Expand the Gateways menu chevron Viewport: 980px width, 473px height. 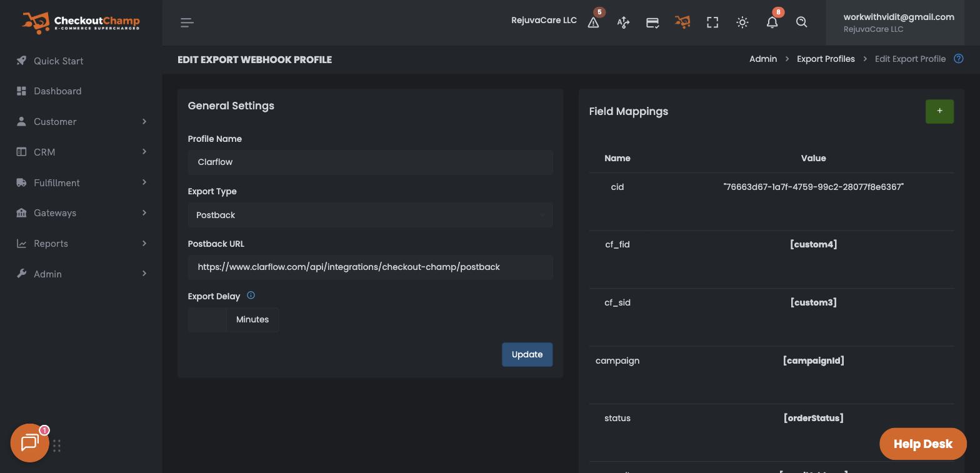tap(144, 213)
